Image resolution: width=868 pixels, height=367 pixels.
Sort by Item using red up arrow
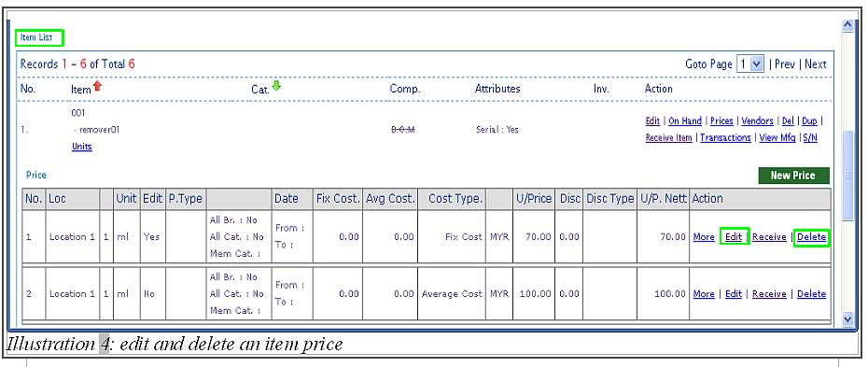[x=97, y=86]
